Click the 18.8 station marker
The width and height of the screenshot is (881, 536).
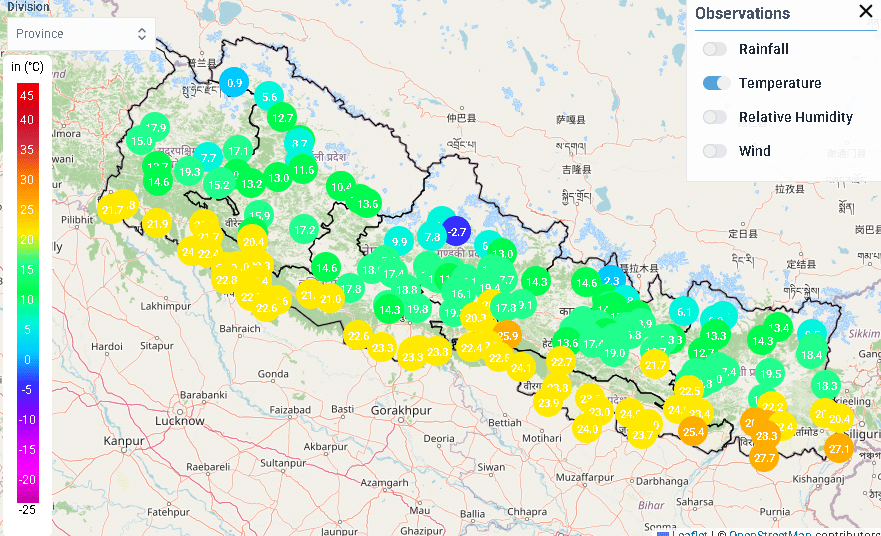point(407,290)
